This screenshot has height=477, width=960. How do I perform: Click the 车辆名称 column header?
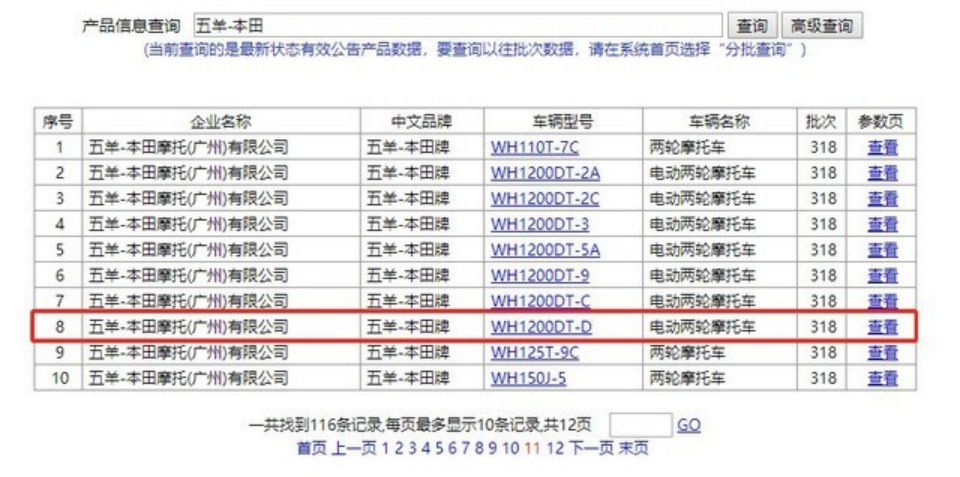[x=719, y=122]
